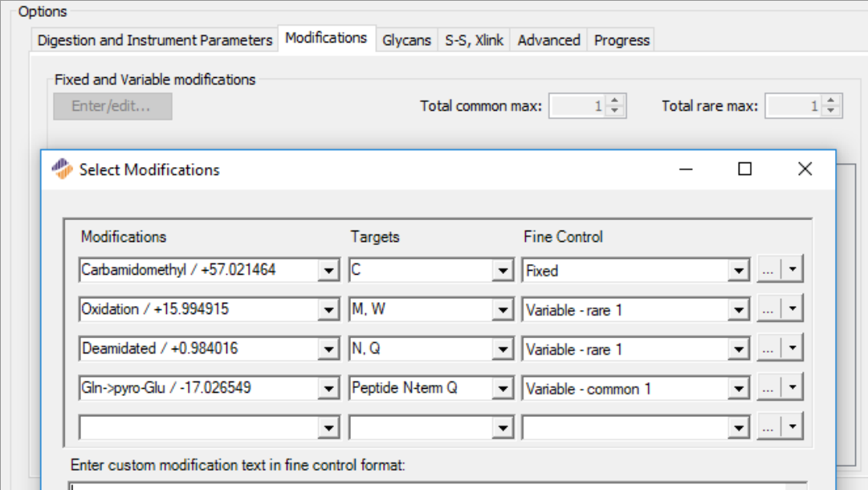Click the ellipsis button in Gln->pyro-Glu row
The height and width of the screenshot is (490, 868).
tap(768, 388)
